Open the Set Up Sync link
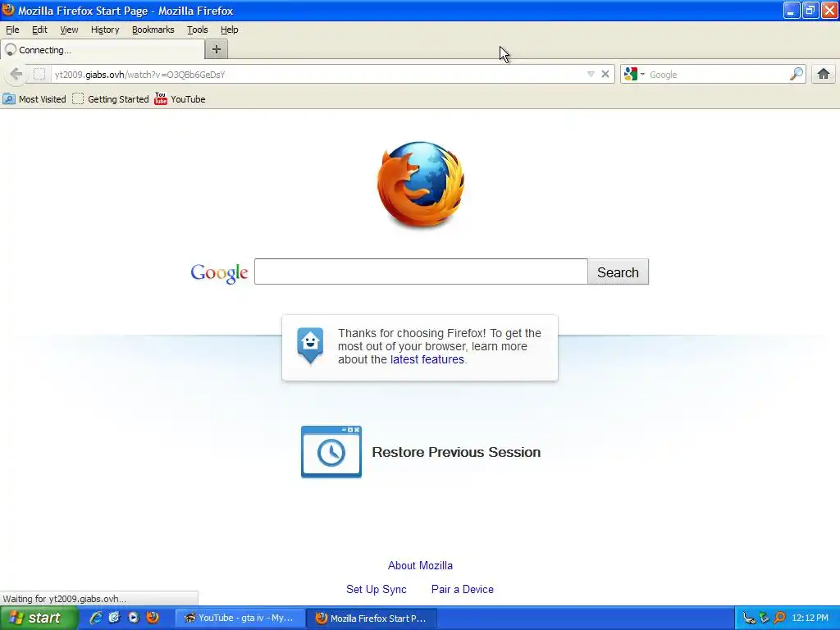The image size is (840, 630). tap(376, 589)
